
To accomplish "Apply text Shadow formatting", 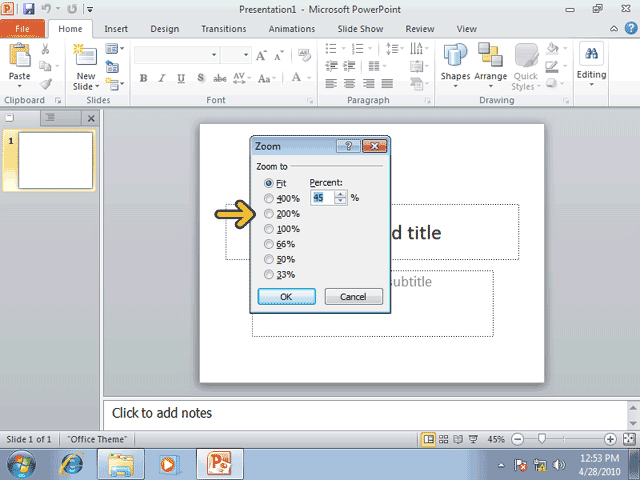I will 200,78.
